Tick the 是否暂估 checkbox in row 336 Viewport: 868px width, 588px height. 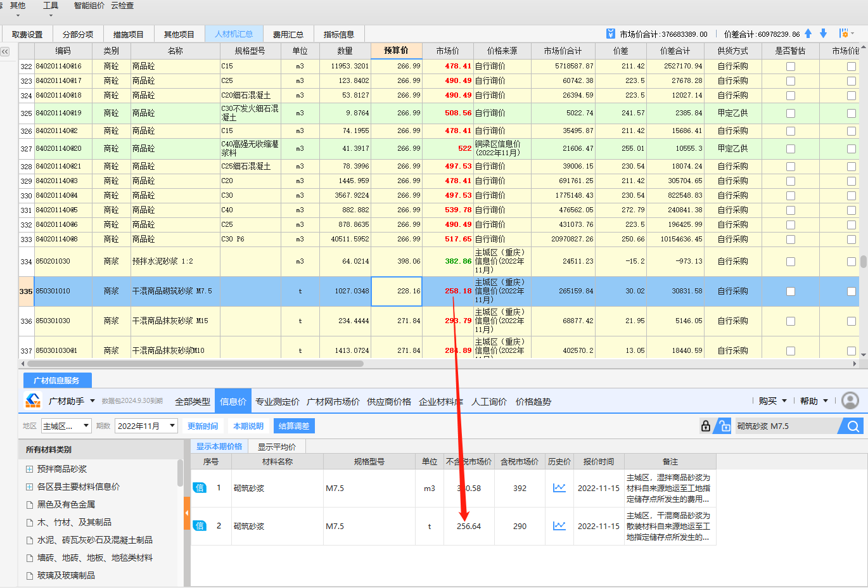pyautogui.click(x=790, y=321)
